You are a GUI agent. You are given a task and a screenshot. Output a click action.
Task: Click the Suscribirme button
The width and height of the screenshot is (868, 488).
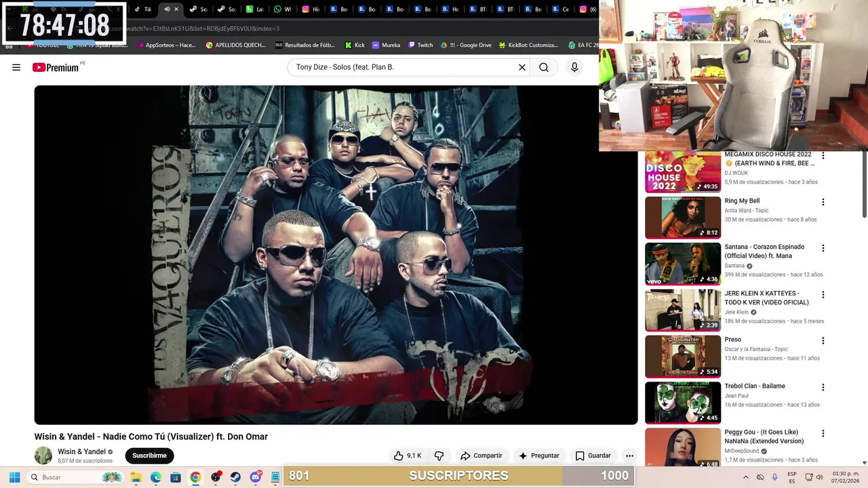tap(149, 455)
